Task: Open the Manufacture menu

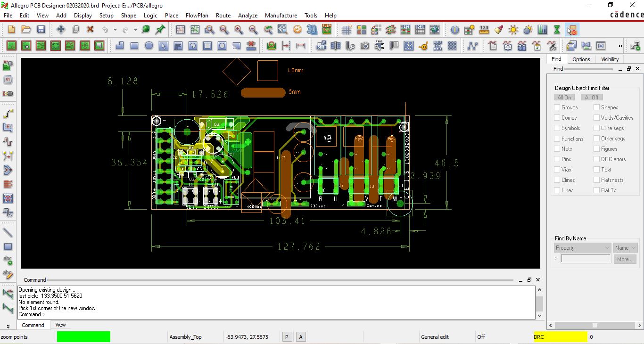Action: 281,15
